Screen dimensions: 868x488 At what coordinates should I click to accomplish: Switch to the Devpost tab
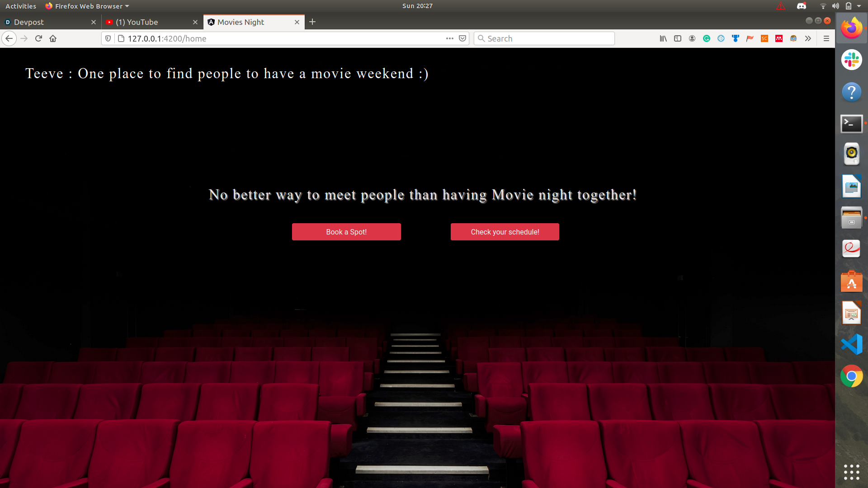[x=45, y=22]
